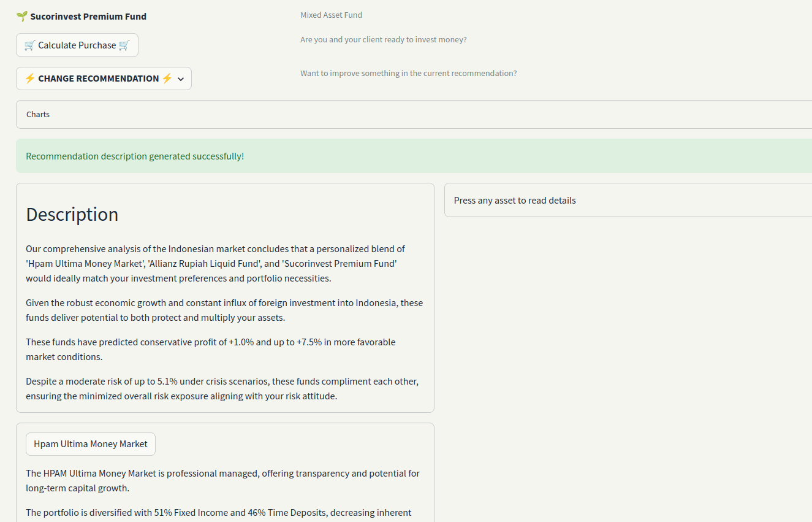Click the 'Mixed Asset Fund' label
Screen dimensions: 812x522
pyautogui.click(x=331, y=15)
